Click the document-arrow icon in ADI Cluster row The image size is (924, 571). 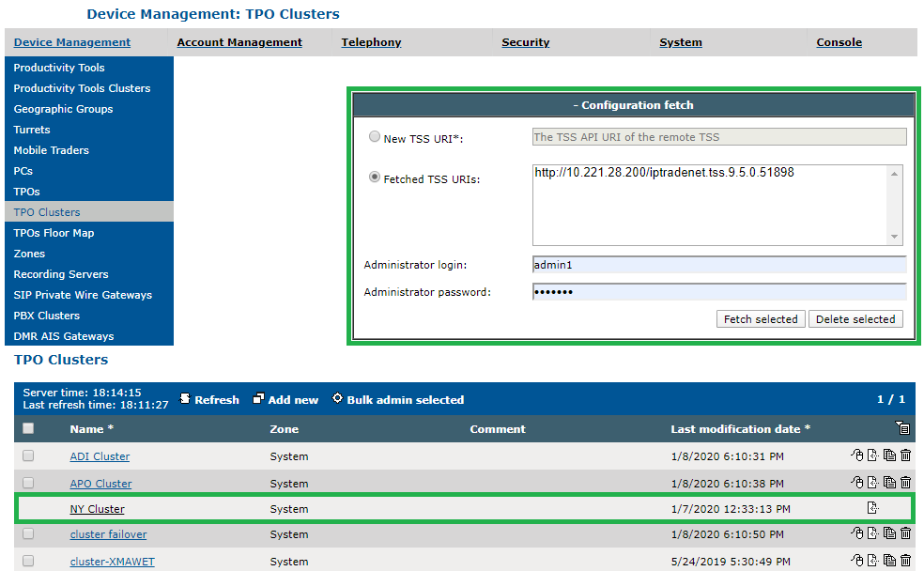tap(872, 455)
